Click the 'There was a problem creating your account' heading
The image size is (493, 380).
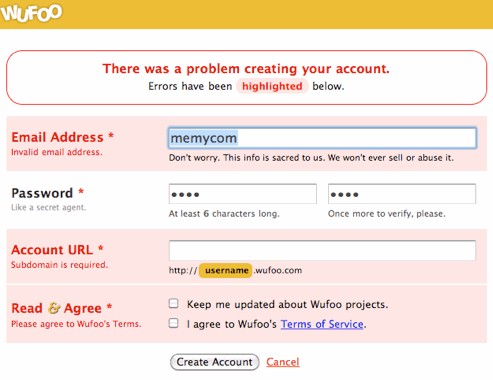246,69
